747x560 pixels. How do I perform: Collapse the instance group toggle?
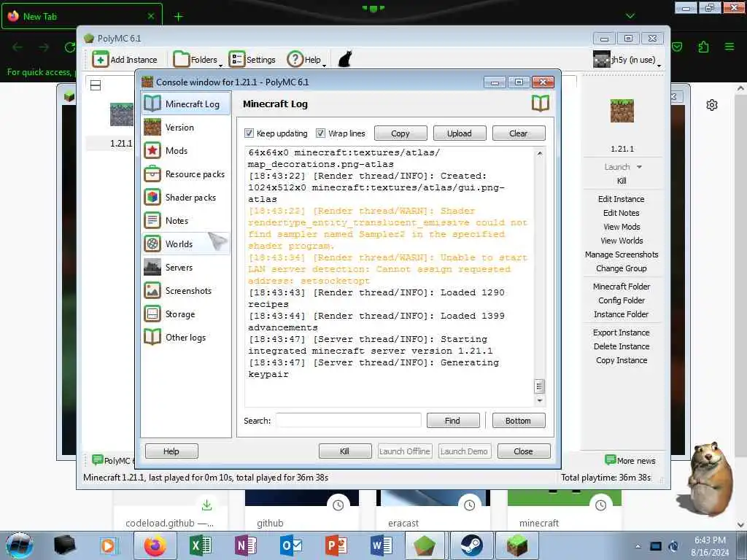[x=96, y=85]
